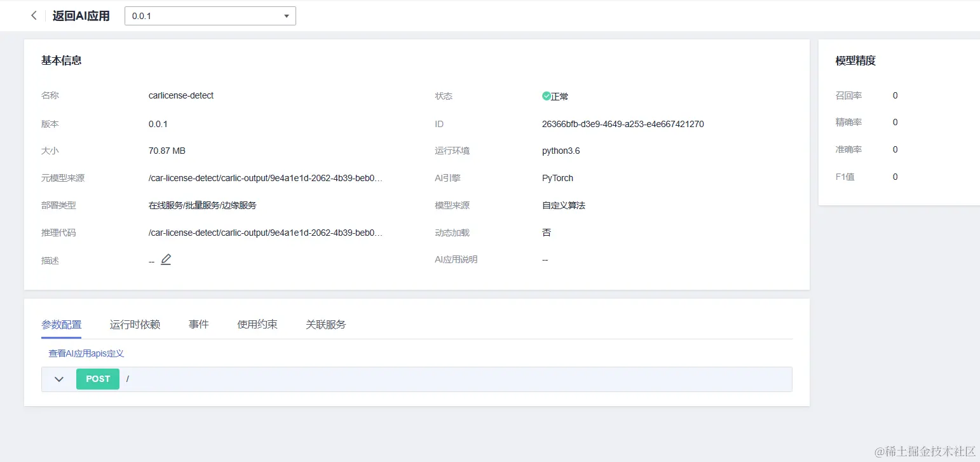Click the 在线服务/批量服务/边缘服务 value
The image size is (980, 462).
pyautogui.click(x=203, y=205)
